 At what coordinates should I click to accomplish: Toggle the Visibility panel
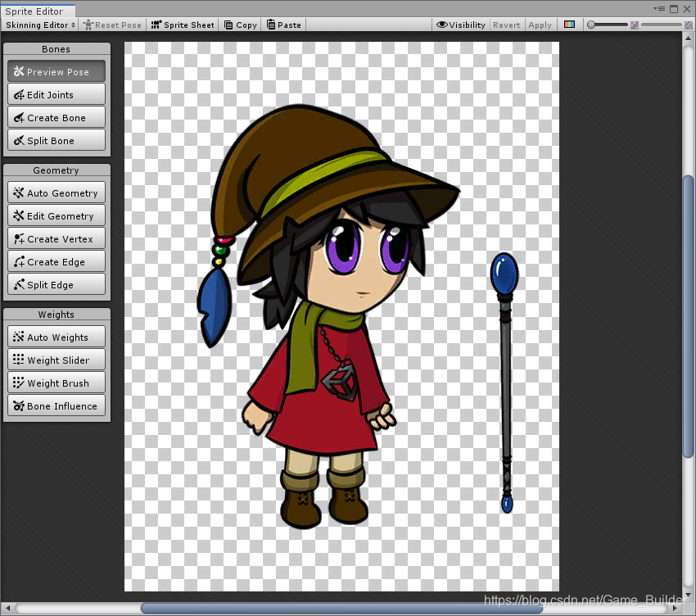[461, 25]
